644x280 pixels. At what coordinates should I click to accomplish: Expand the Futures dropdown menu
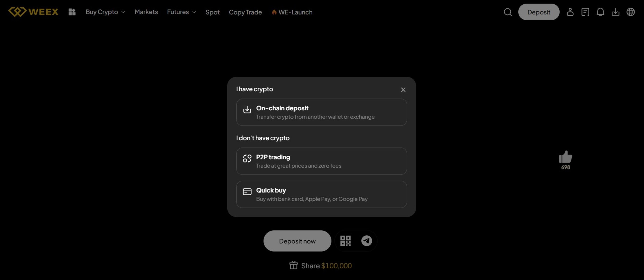tap(181, 12)
